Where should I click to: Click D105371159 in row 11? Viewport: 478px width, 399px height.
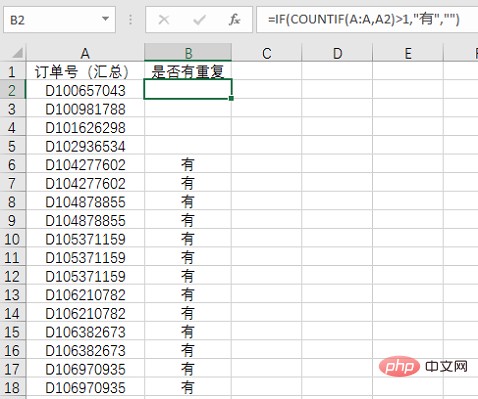(x=85, y=257)
